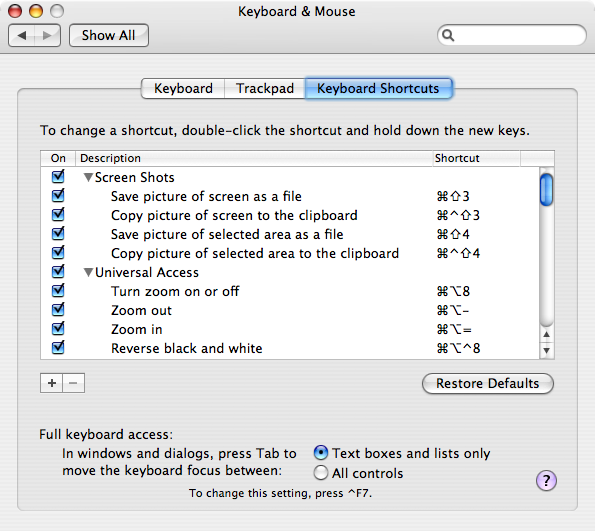Click the forward navigation arrow
Screen dimensions: 595x531
point(47,36)
